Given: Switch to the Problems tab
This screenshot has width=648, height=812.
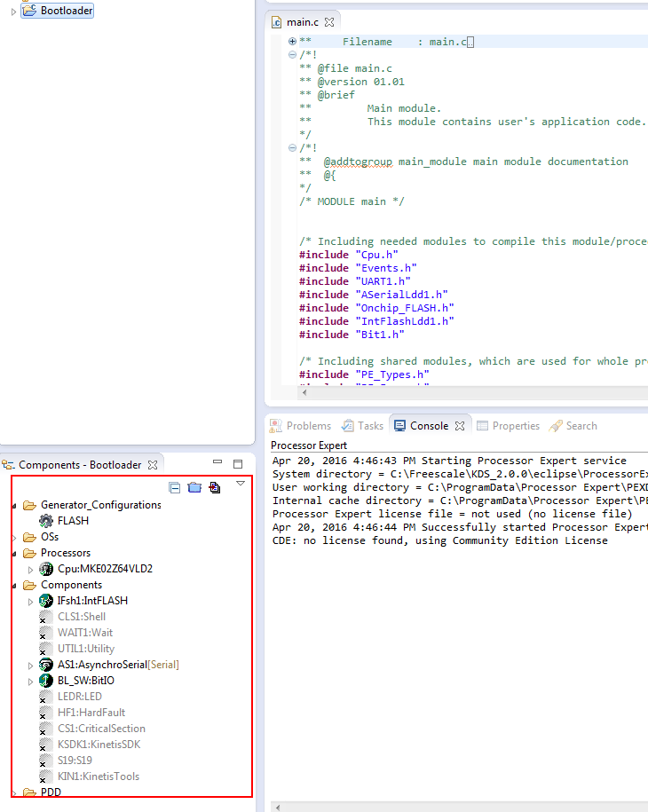Looking at the screenshot, I should pyautogui.click(x=300, y=426).
